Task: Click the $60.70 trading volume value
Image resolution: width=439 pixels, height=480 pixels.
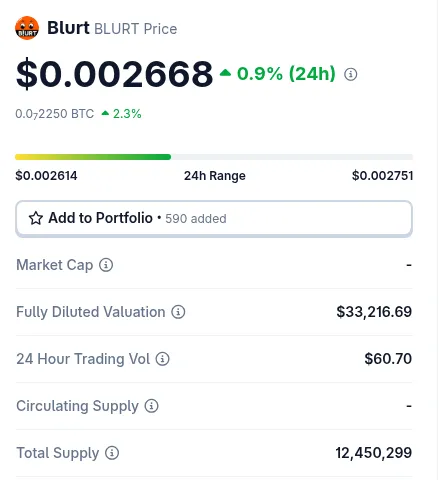Action: pyautogui.click(x=388, y=359)
